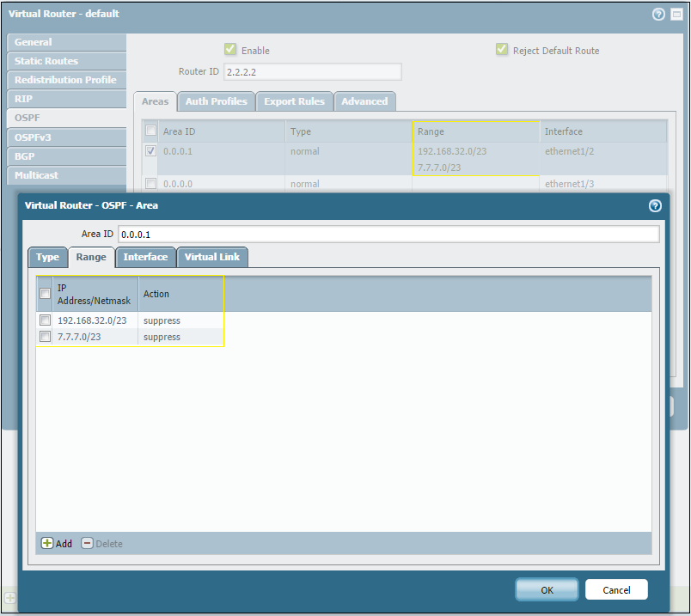Check the 192.168.32.0/23 range row checkbox
Viewport: 691px width, 616px height.
click(x=46, y=320)
